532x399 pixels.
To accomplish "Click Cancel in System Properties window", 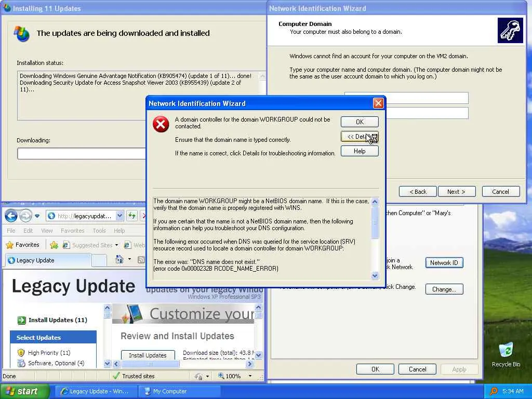I will 417,369.
